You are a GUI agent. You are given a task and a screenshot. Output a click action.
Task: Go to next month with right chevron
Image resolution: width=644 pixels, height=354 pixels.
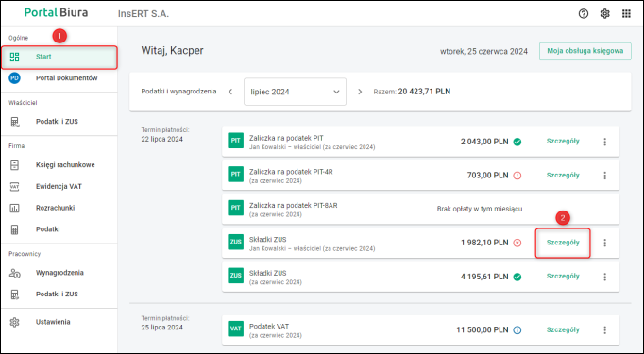pos(360,92)
